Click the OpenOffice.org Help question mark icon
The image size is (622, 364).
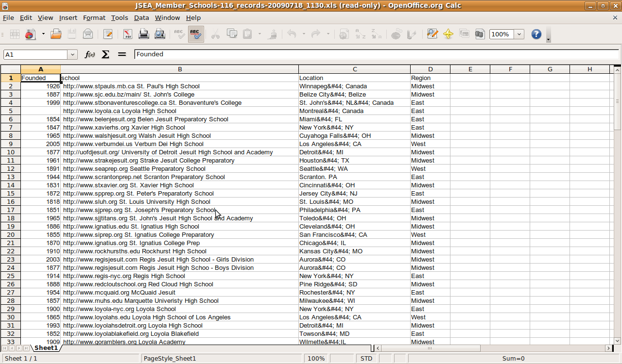point(536,34)
